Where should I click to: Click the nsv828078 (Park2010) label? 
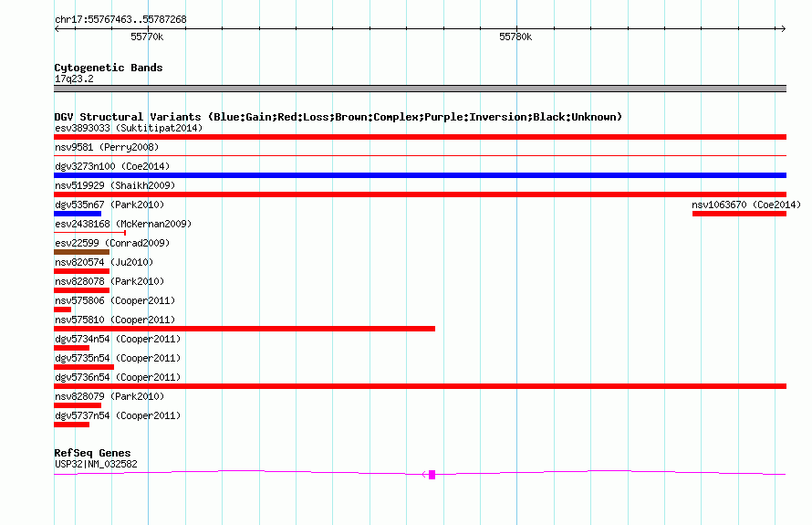[109, 281]
